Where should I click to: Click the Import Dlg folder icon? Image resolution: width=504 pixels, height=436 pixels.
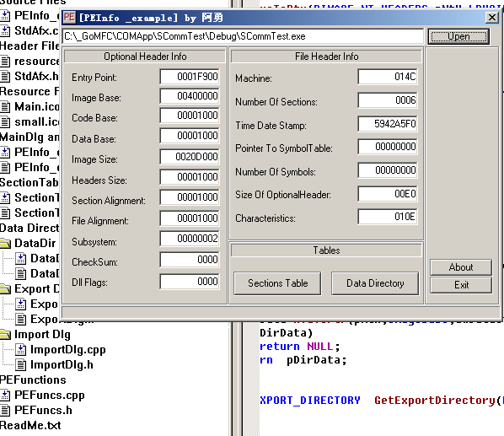(5, 335)
